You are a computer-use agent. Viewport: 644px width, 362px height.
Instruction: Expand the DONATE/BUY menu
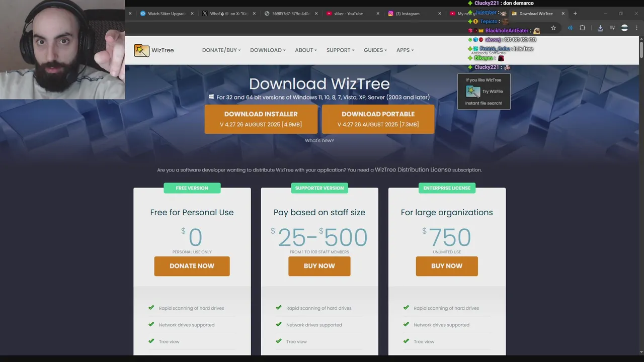221,50
